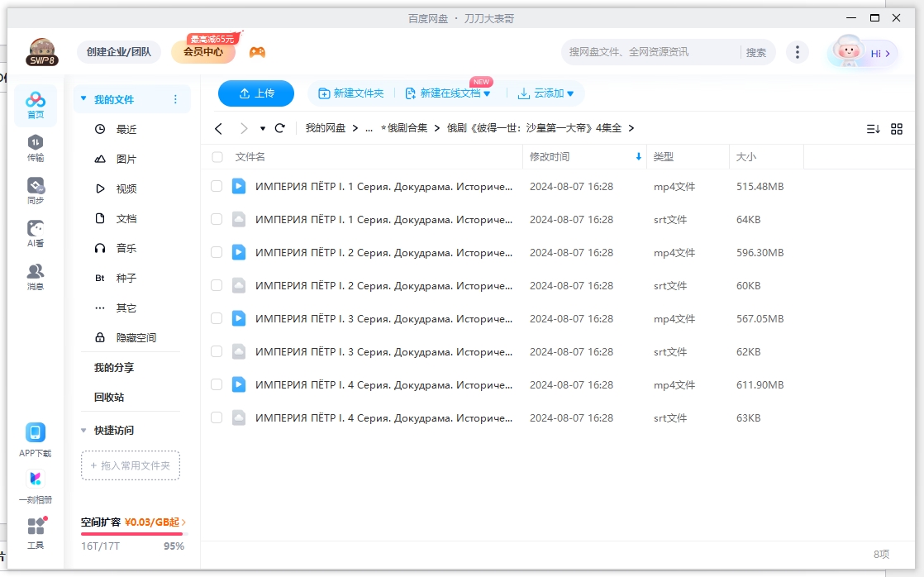Check the first ИМПЕРИЯ ПЁТР mp4 file
The image size is (924, 577).
(x=216, y=186)
